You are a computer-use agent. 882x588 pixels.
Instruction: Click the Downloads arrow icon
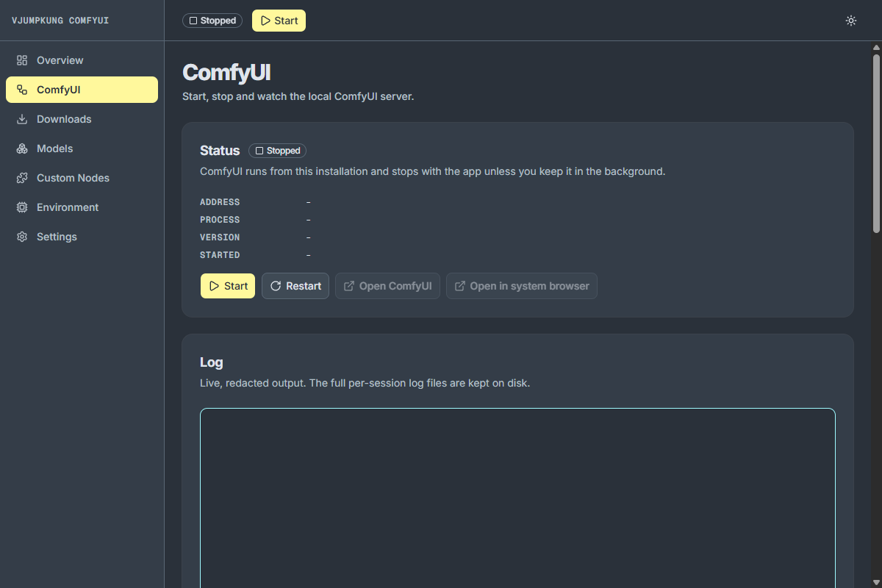click(x=22, y=119)
